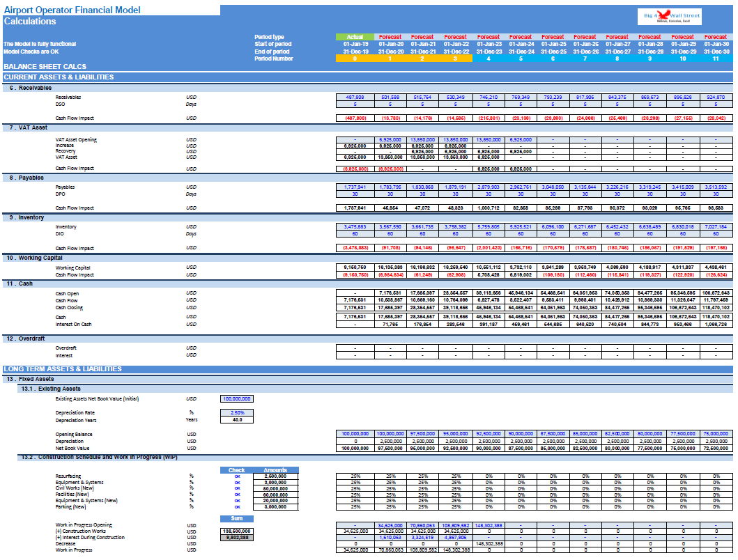Select the 'Period type' label
Viewport: 738px width, 560px height.
tap(269, 37)
